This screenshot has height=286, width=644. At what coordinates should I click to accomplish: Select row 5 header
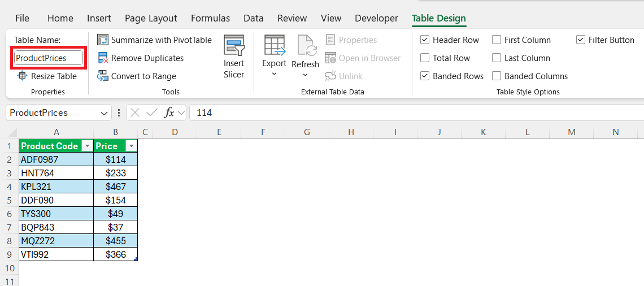point(10,200)
